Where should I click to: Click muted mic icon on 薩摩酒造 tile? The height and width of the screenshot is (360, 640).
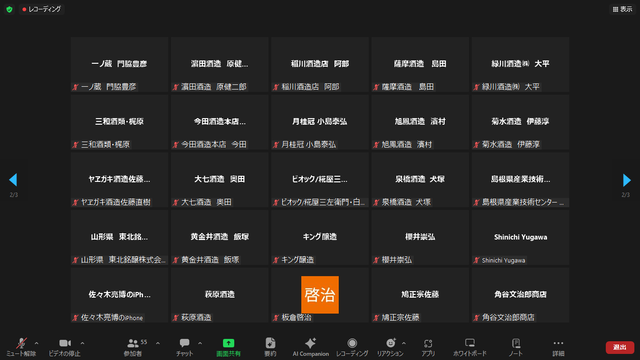pos(376,87)
